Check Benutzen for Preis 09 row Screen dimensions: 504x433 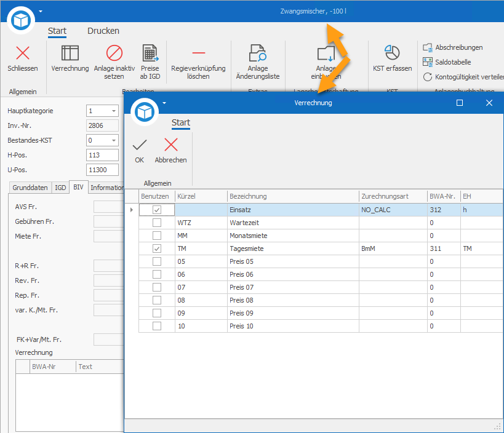[157, 313]
